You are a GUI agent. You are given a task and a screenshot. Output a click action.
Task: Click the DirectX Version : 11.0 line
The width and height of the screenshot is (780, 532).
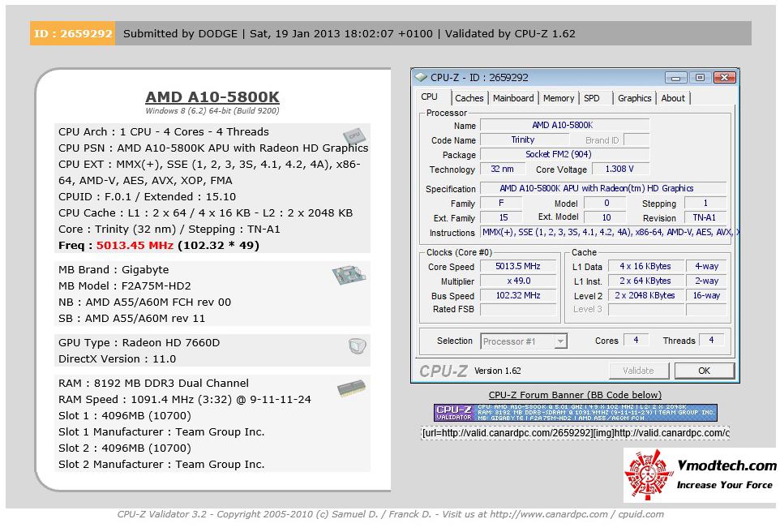coord(117,358)
